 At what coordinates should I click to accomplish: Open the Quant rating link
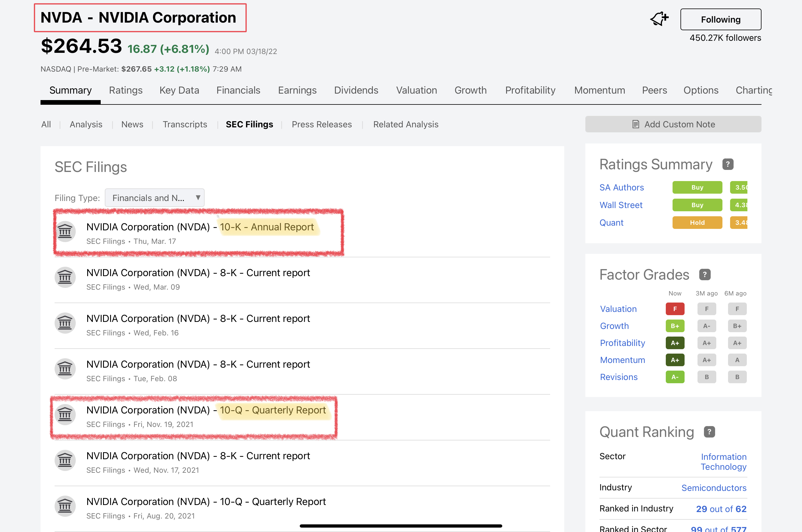611,222
